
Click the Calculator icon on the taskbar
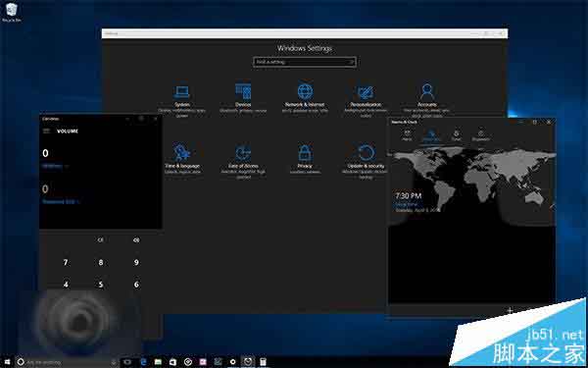click(x=263, y=362)
